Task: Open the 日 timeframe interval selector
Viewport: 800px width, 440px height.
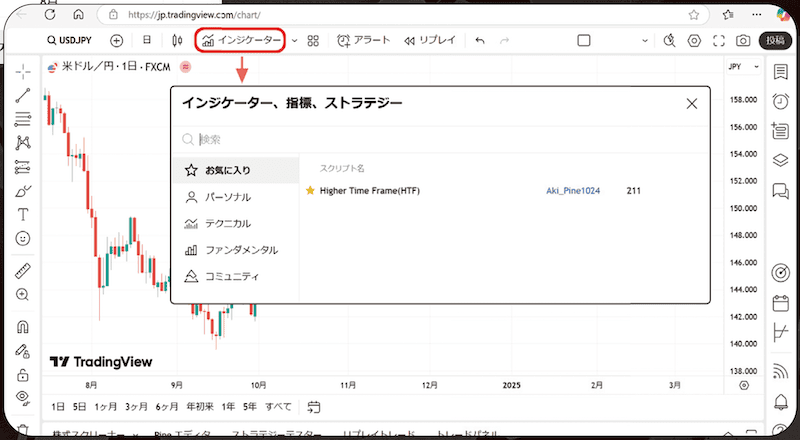Action: pyautogui.click(x=147, y=41)
